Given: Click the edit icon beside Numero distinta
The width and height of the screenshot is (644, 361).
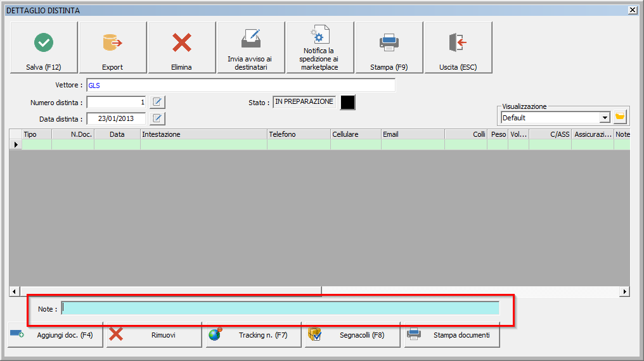Looking at the screenshot, I should [x=157, y=102].
